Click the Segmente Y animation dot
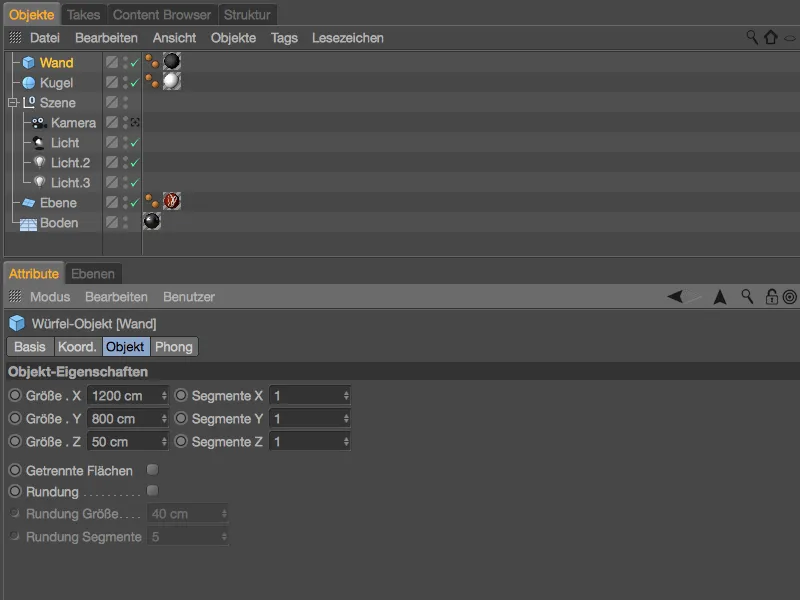 point(181,418)
